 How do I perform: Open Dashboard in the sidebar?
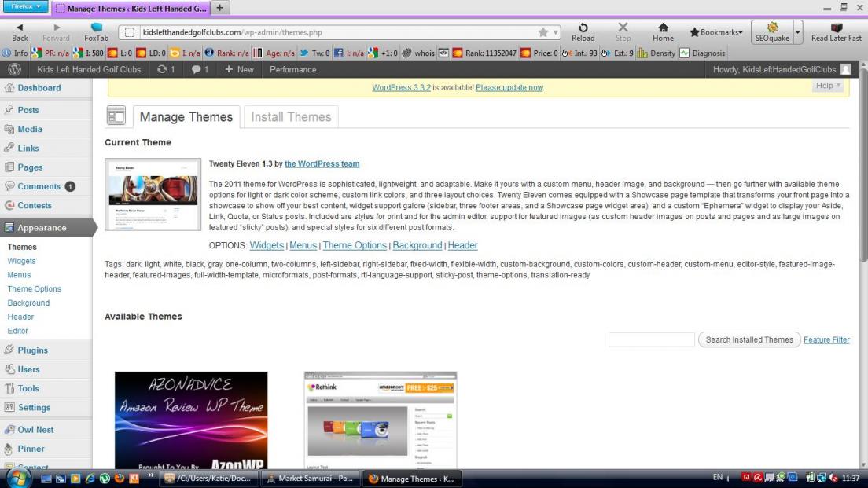pyautogui.click(x=39, y=88)
